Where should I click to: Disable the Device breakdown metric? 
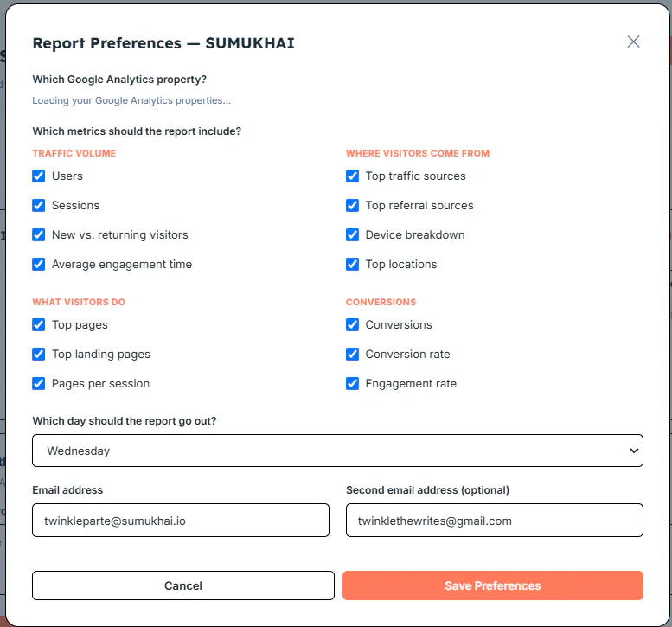[352, 235]
